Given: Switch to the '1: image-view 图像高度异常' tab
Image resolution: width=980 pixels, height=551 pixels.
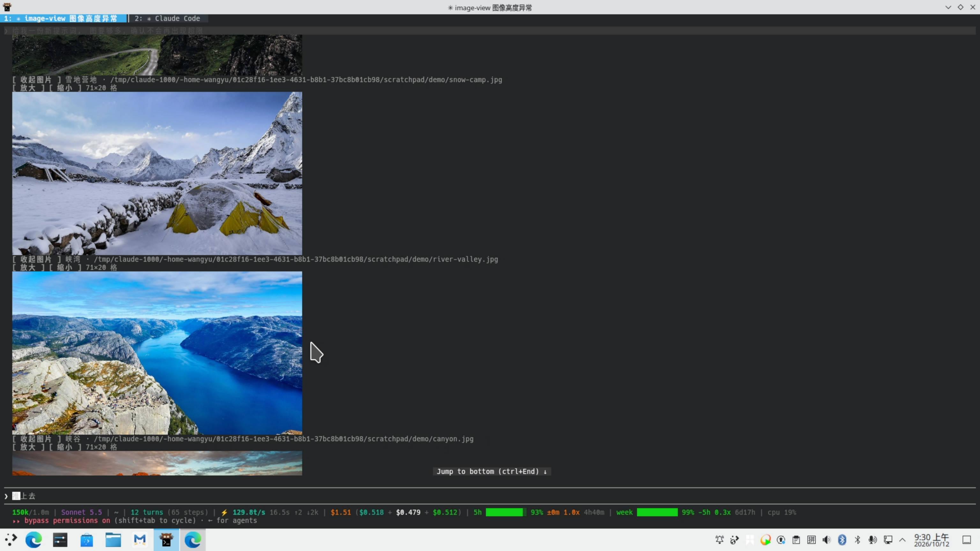Looking at the screenshot, I should click(63, 18).
